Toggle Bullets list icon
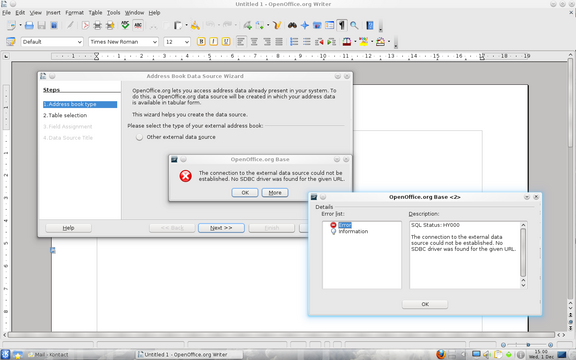 [x=306, y=42]
